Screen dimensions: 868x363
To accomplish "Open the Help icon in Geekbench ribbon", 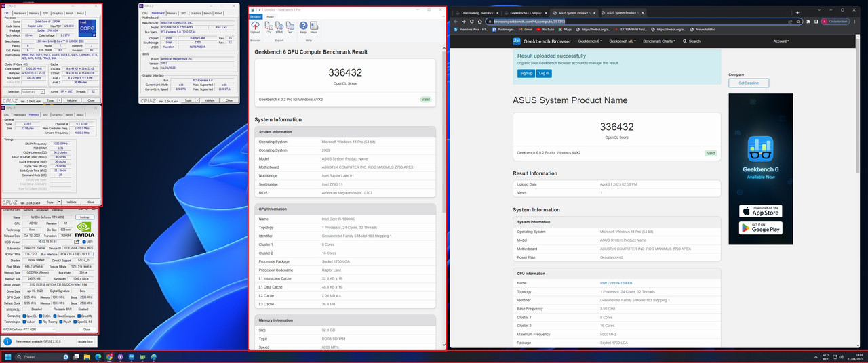I will [x=303, y=27].
